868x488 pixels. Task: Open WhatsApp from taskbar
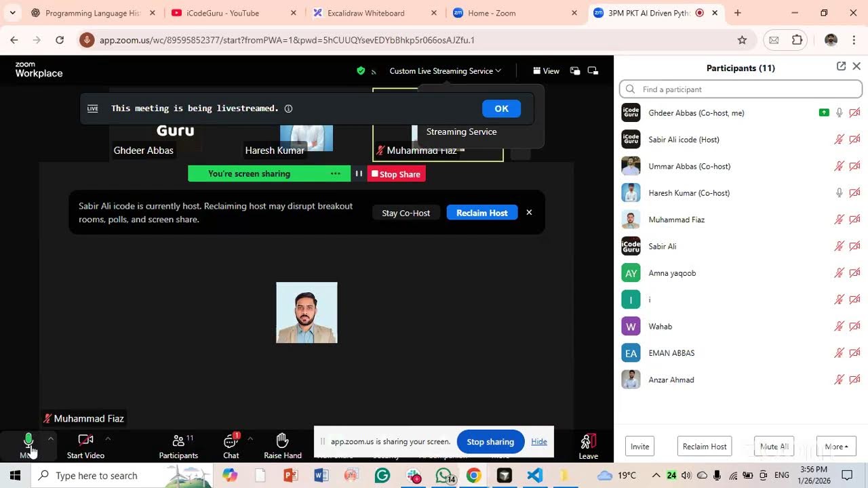click(x=445, y=476)
